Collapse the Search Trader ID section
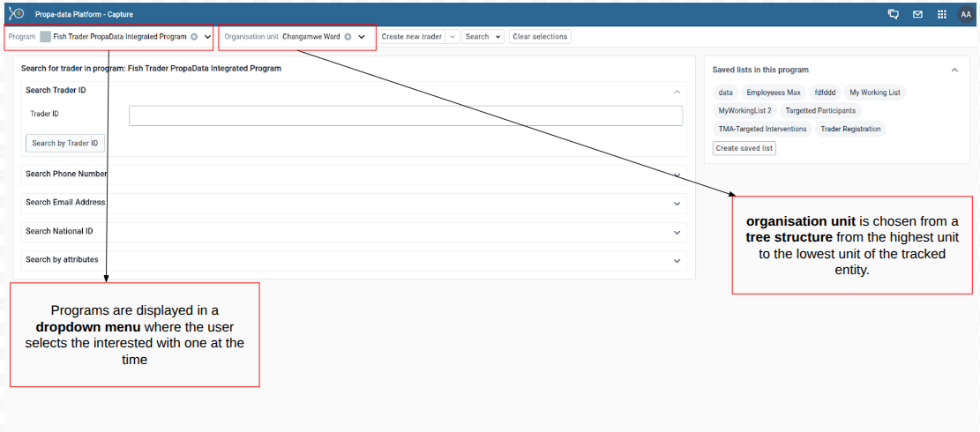Viewport: 980px width, 432px height. click(677, 91)
